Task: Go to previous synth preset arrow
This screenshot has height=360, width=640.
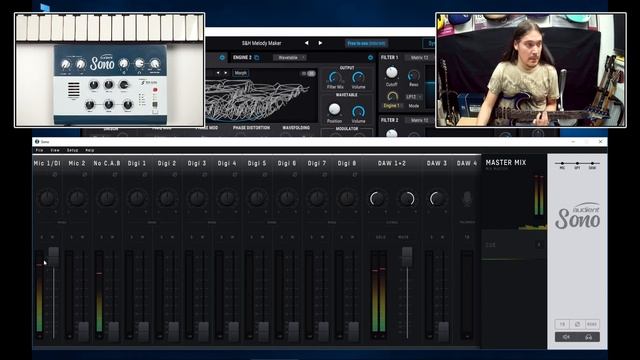Action: [306, 43]
